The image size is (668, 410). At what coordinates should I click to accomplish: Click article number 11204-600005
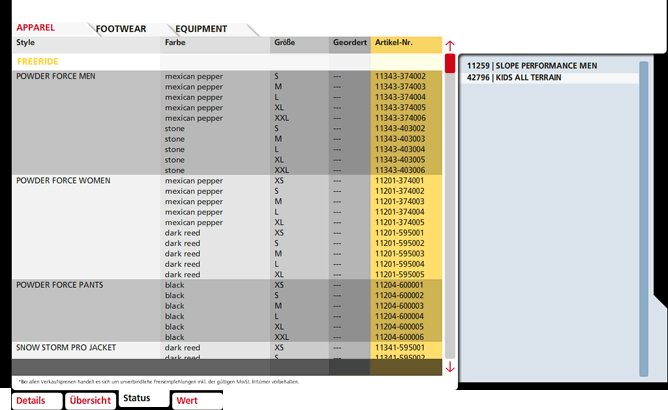click(x=399, y=327)
